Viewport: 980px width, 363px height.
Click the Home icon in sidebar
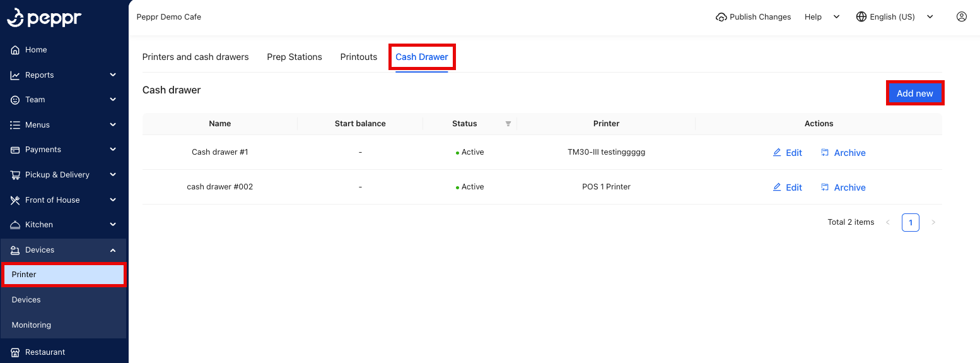tap(16, 50)
